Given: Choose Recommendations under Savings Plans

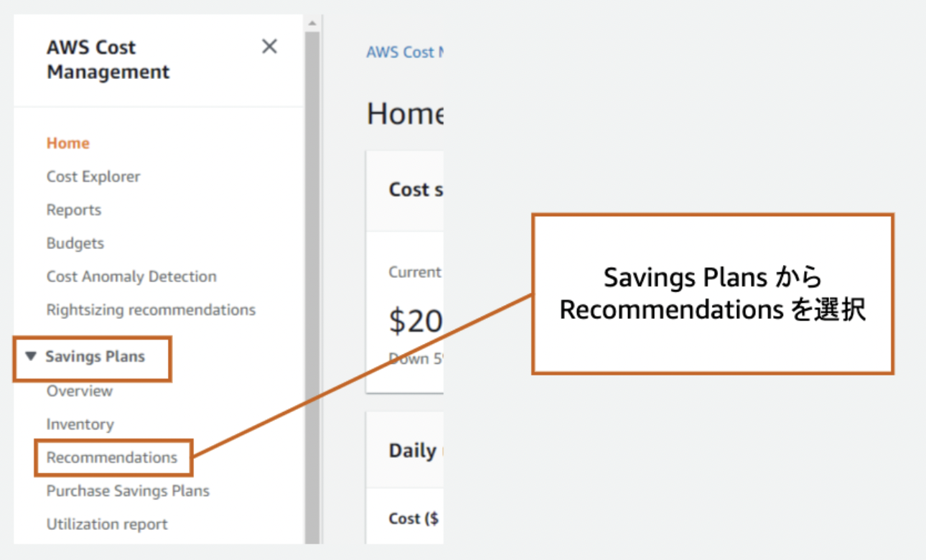Looking at the screenshot, I should click(x=112, y=457).
